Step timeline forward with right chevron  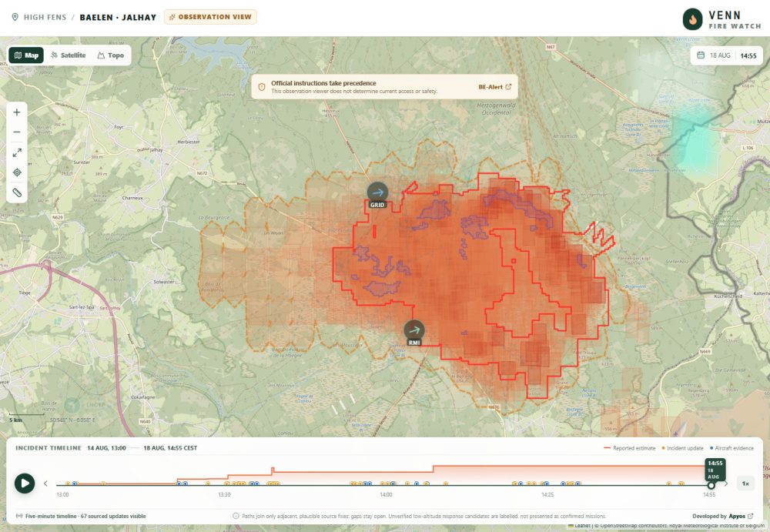(x=726, y=483)
